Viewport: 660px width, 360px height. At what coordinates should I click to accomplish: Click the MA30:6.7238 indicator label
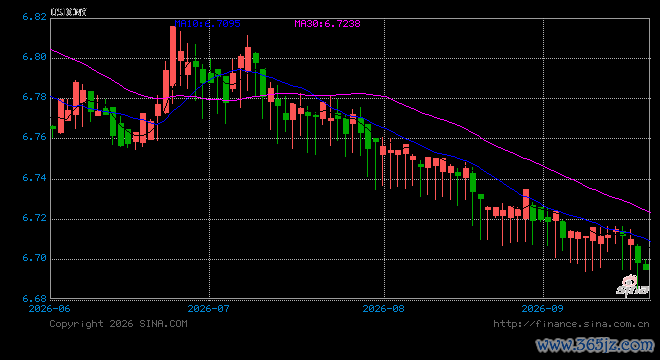(x=327, y=24)
